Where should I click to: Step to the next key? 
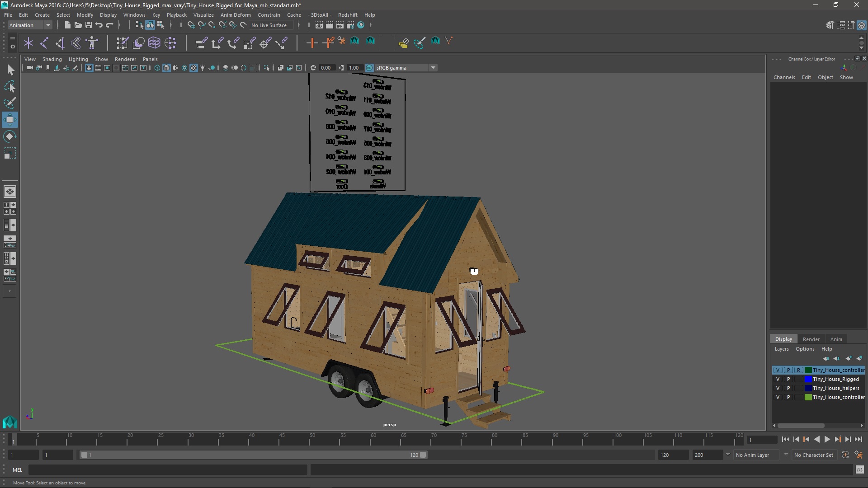pyautogui.click(x=838, y=439)
